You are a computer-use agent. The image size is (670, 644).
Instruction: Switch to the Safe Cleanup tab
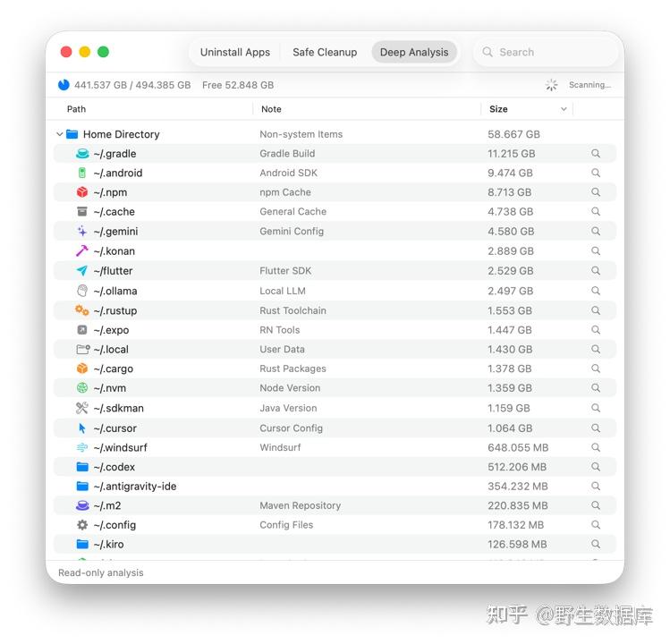click(x=325, y=52)
